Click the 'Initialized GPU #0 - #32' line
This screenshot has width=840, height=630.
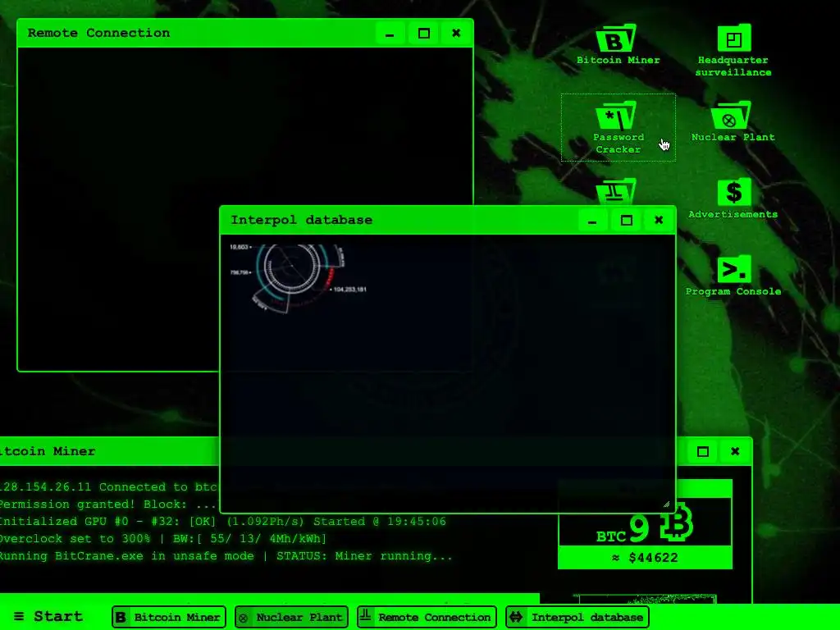(x=222, y=522)
